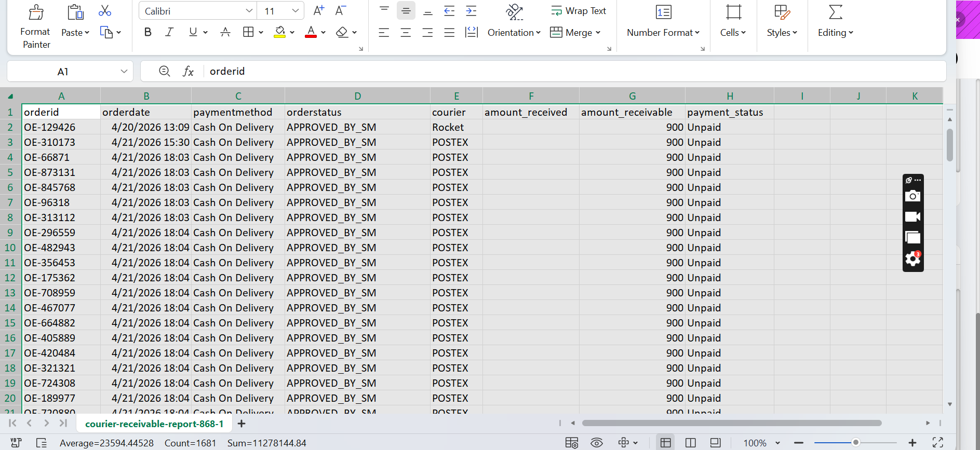980x450 pixels.
Task: Open font size dropdown
Action: pos(295,11)
